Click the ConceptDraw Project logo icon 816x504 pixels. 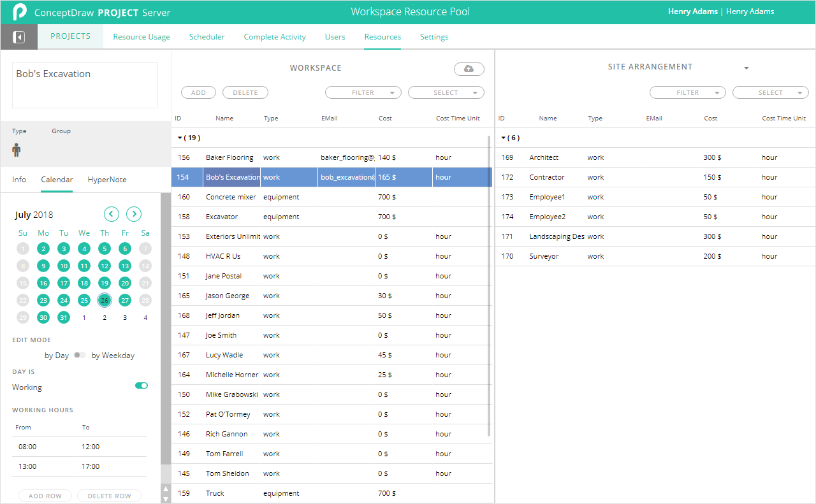click(x=20, y=11)
